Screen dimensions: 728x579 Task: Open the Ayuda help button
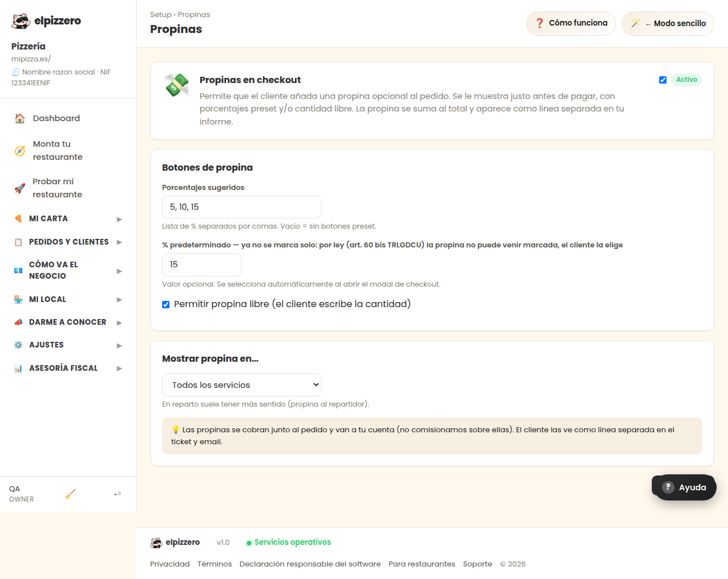click(x=684, y=487)
